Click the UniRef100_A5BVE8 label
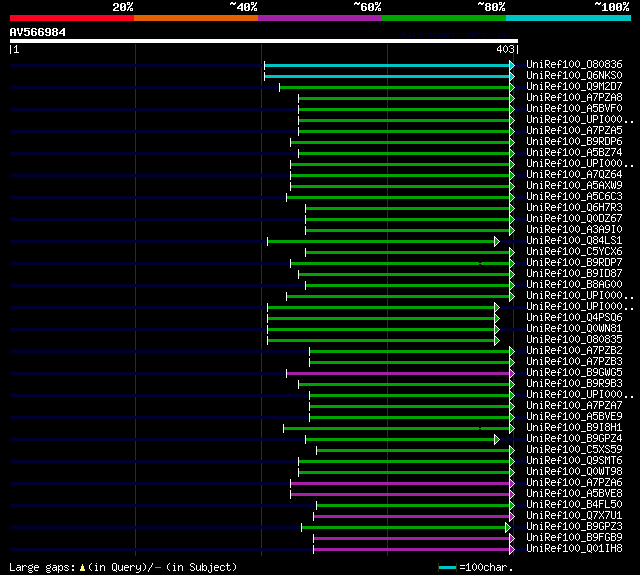This screenshot has height=575, width=640. pos(574,494)
